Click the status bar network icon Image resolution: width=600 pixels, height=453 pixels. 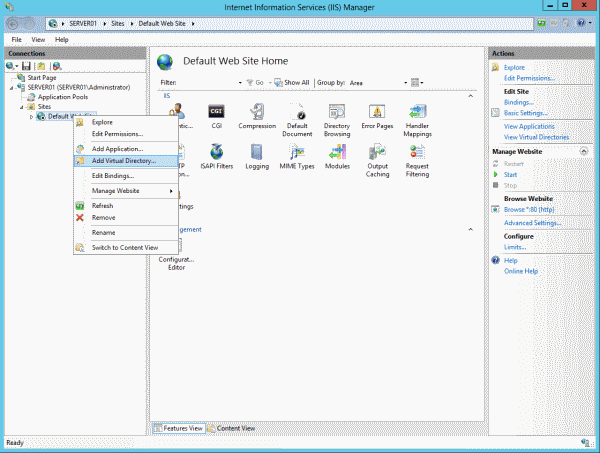(585, 443)
